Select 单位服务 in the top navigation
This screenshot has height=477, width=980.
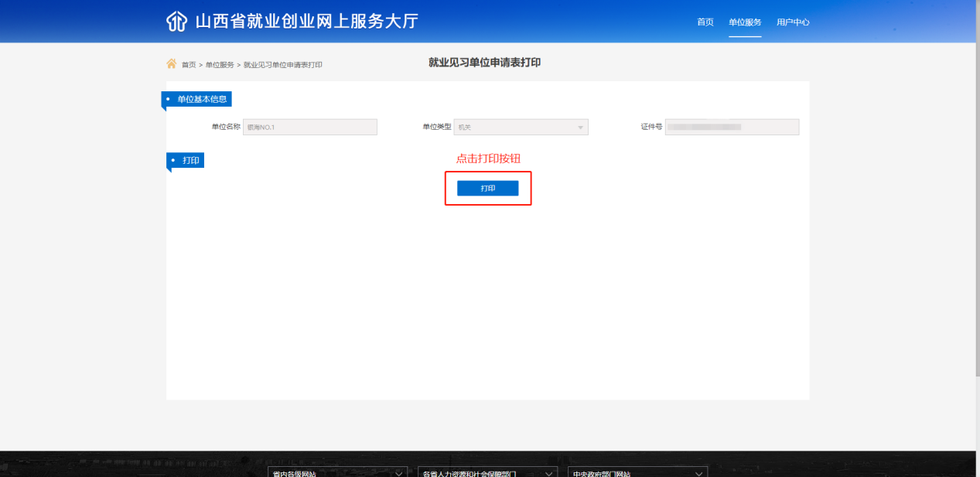point(745,22)
